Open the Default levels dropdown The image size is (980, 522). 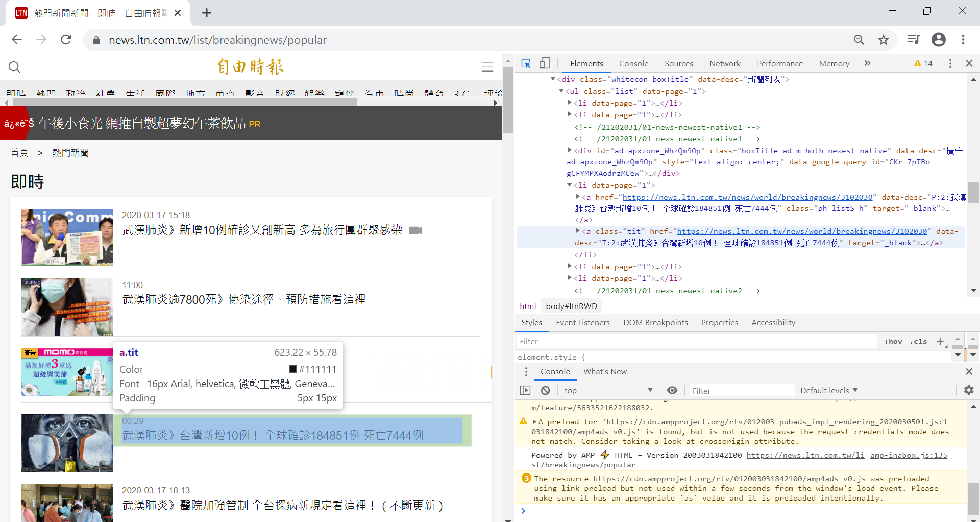[829, 391]
